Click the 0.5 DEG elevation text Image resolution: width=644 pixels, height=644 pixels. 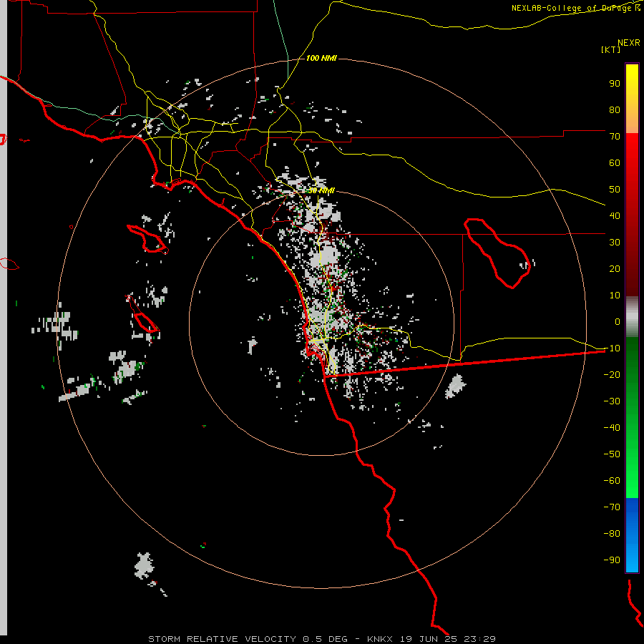[x=325, y=639]
